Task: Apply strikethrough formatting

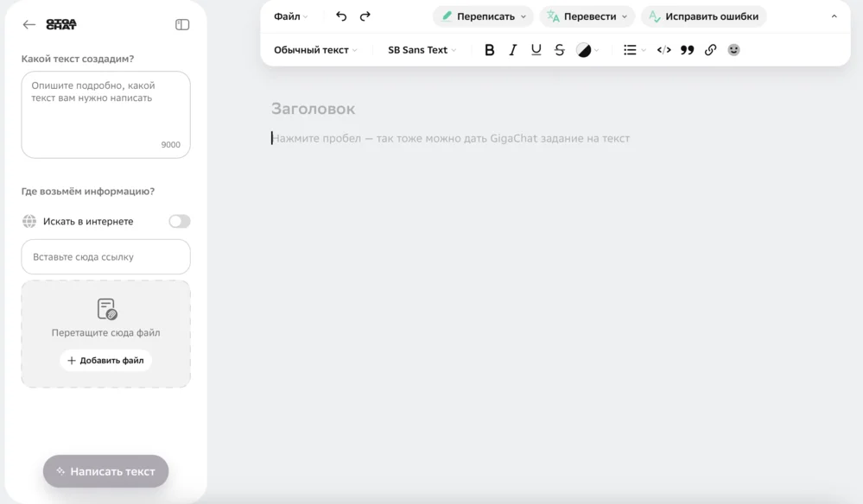Action: click(x=559, y=50)
